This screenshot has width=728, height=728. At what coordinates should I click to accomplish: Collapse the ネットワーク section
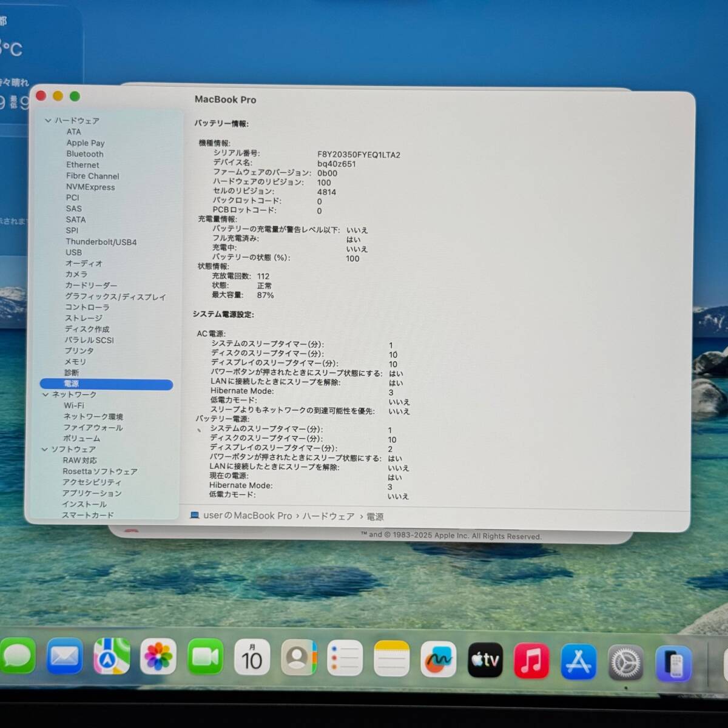(x=45, y=394)
